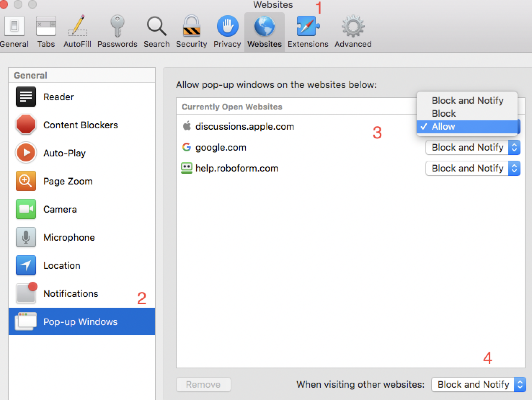
Task: Choose the checked 'Allow' menu option
Action: [467, 126]
